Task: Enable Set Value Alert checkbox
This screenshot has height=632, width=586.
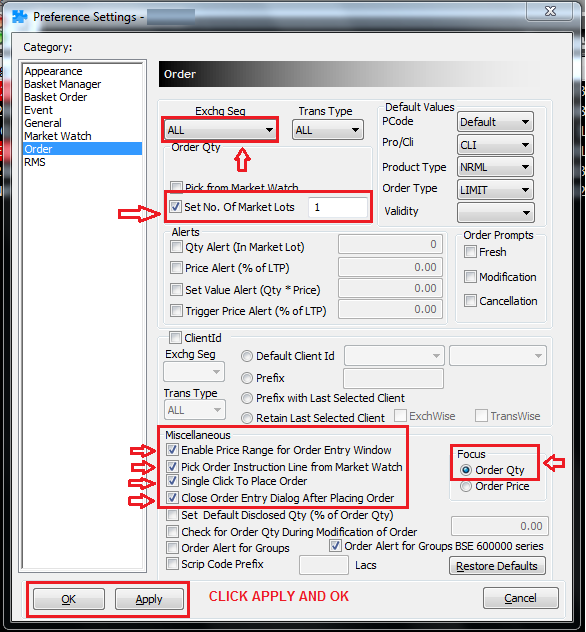Action: click(176, 289)
